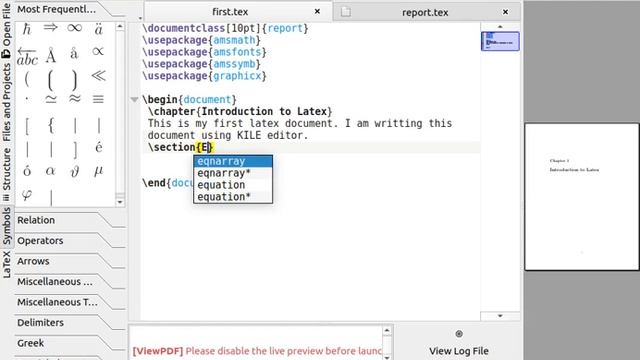Close the first.tex tab
Image resolution: width=640 pixels, height=360 pixels.
tap(317, 11)
